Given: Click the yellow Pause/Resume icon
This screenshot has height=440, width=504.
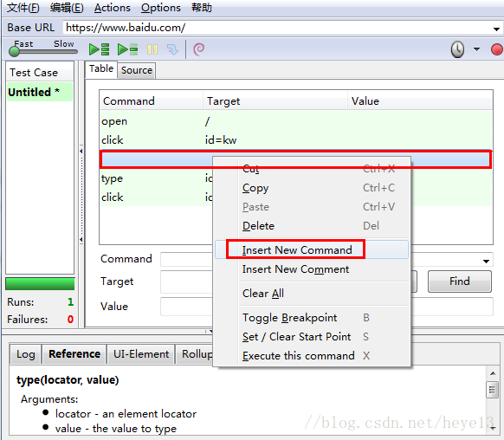Looking at the screenshot, I should [x=152, y=49].
